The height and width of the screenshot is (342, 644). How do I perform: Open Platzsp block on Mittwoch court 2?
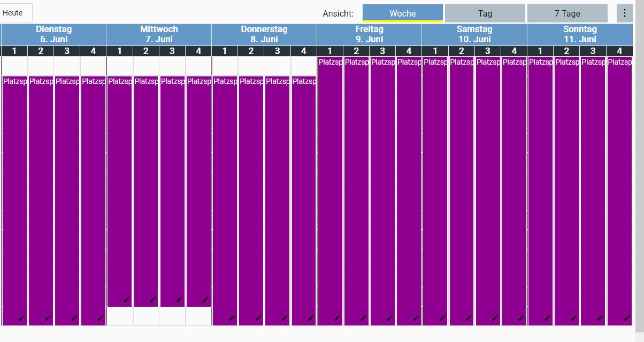146,191
